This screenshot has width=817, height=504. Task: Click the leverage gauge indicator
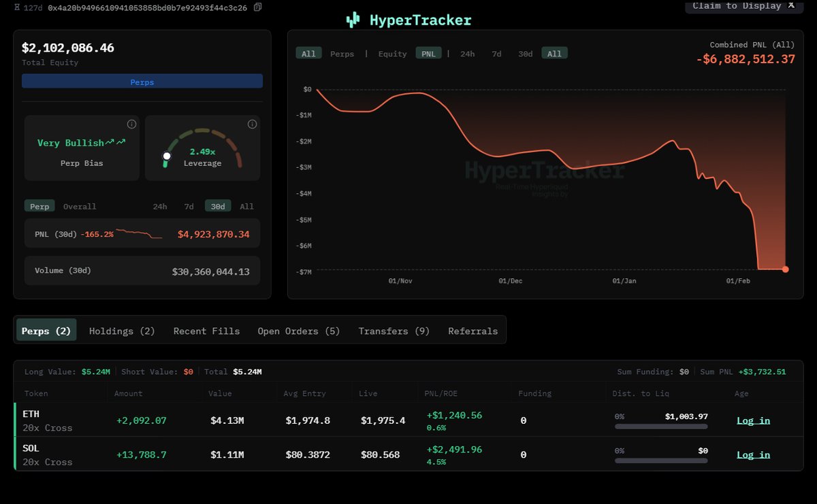pos(167,156)
